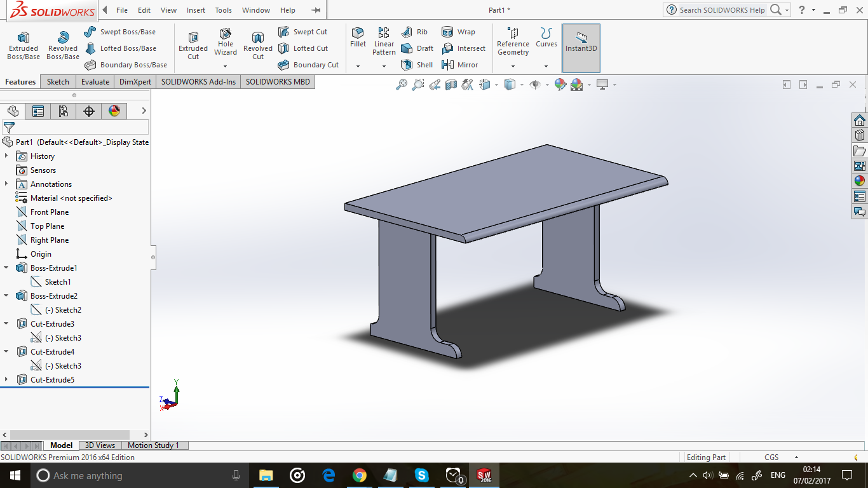Open the Motion Study 1 tab
This screenshot has height=488, width=868.
click(x=154, y=445)
